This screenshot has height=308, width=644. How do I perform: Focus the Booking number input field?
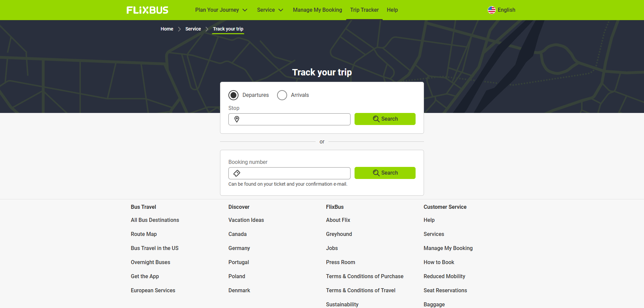(x=289, y=173)
